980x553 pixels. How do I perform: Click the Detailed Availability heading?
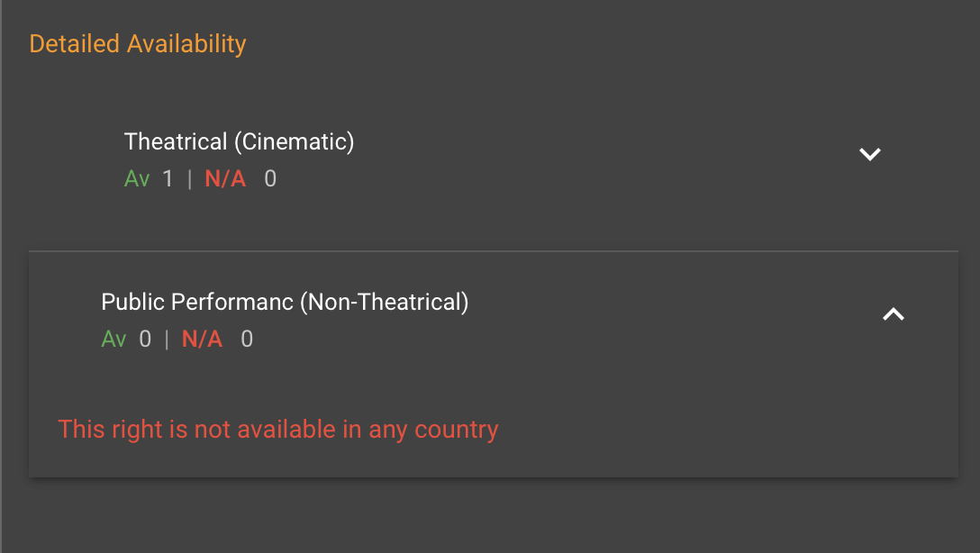pyautogui.click(x=138, y=43)
